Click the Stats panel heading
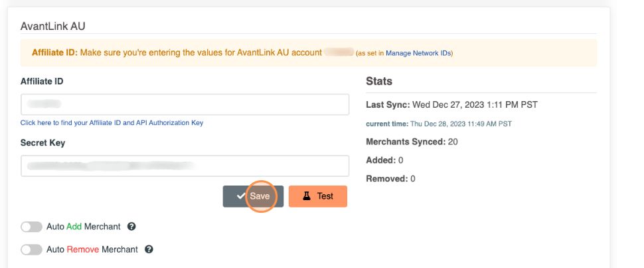This screenshot has height=268, width=644. 379,81
